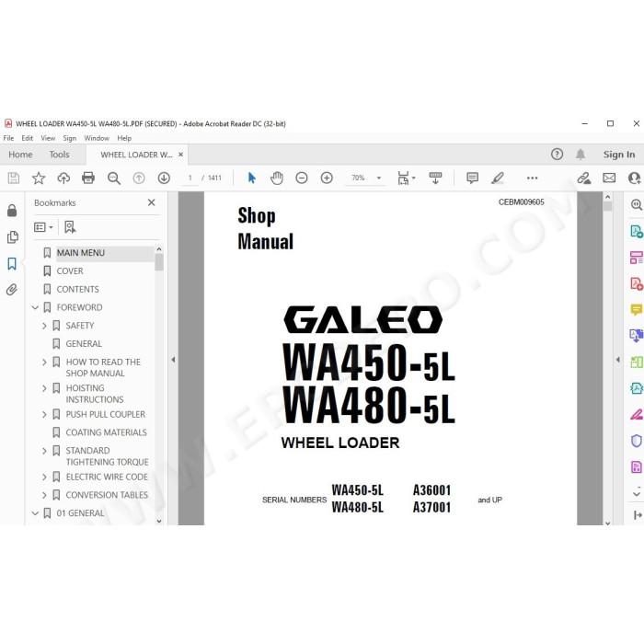Select the Highlight pen tool
Viewport: 644px width, 644px height.
[x=498, y=178]
